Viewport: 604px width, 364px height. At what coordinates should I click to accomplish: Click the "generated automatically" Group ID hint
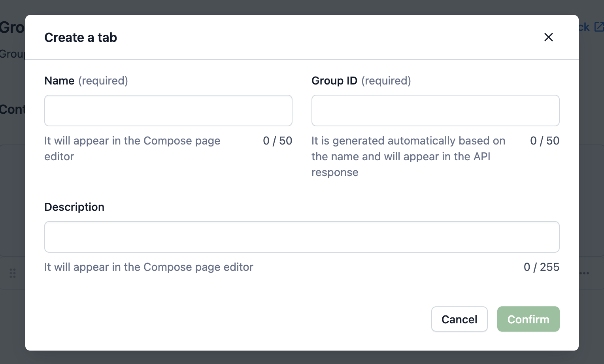(408, 156)
